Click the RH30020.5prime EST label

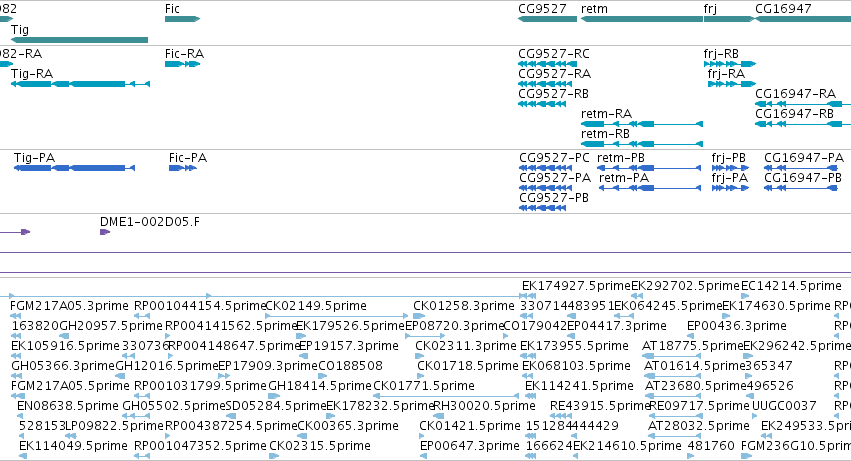pos(484,406)
